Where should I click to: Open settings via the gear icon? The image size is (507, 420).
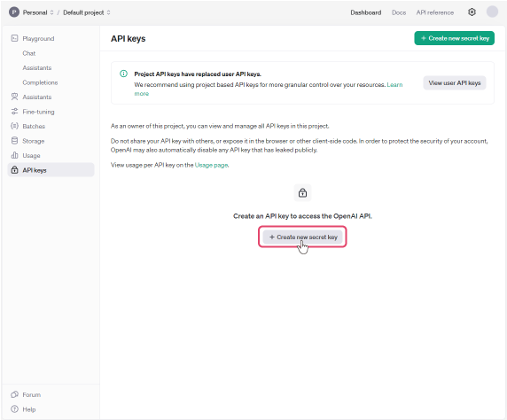point(472,12)
